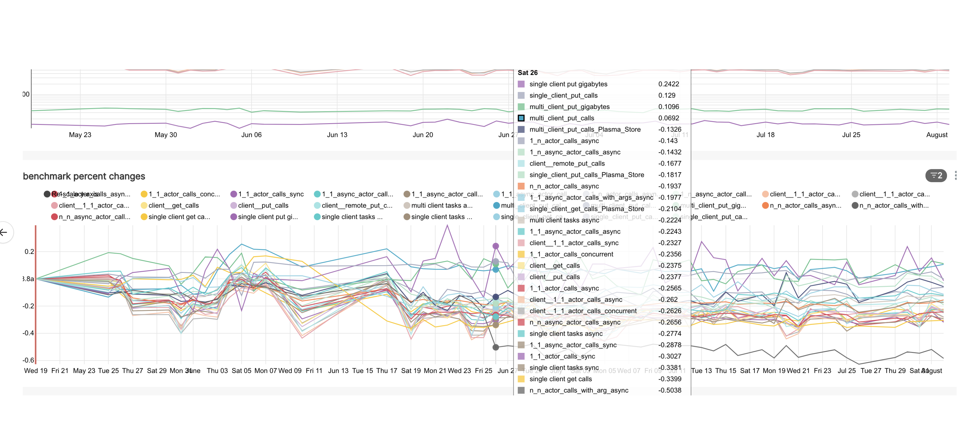Click the yellow swatch for 1_1_actor_calls_conc
The height and width of the screenshot is (425, 980).
pos(144,194)
